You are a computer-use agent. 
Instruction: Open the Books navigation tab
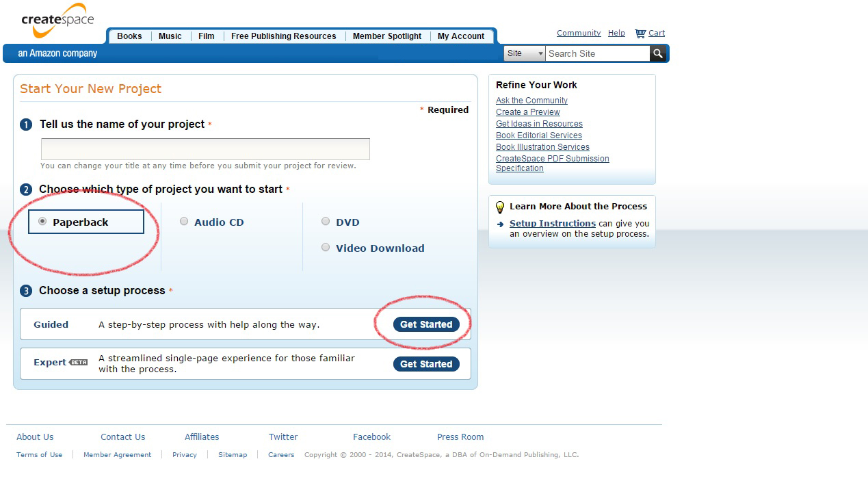tap(129, 36)
